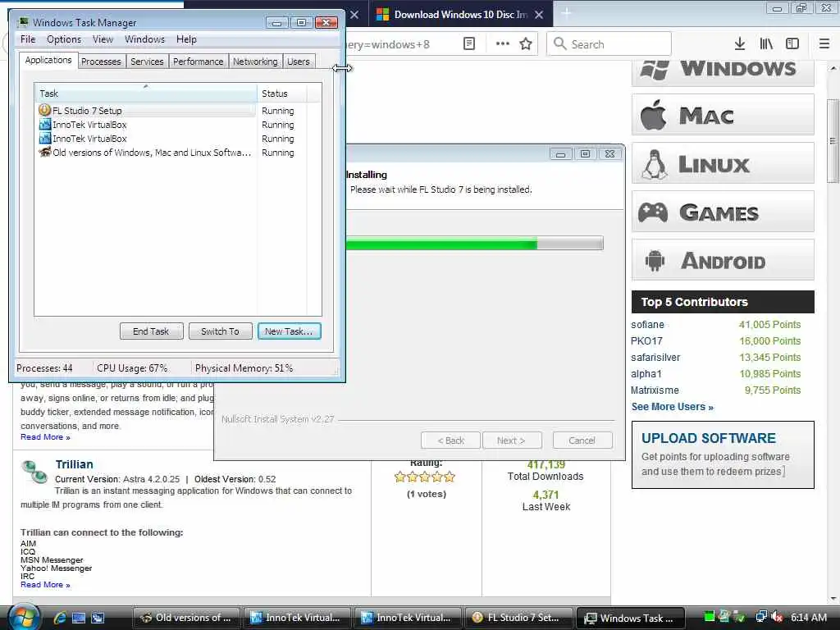The height and width of the screenshot is (630, 840).
Task: Click muted volume tray icon
Action: pos(778,617)
